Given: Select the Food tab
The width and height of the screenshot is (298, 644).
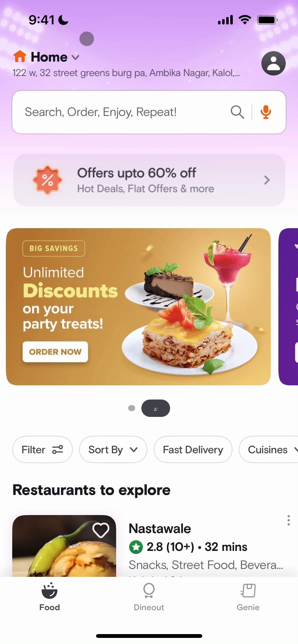Looking at the screenshot, I should click(49, 597).
